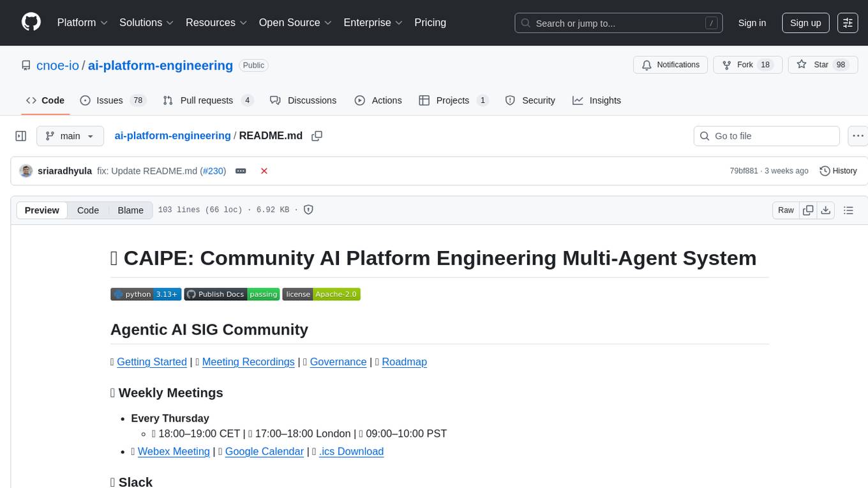Image resolution: width=868 pixels, height=488 pixels.
Task: Open the Getting Started link
Action: coord(152,362)
